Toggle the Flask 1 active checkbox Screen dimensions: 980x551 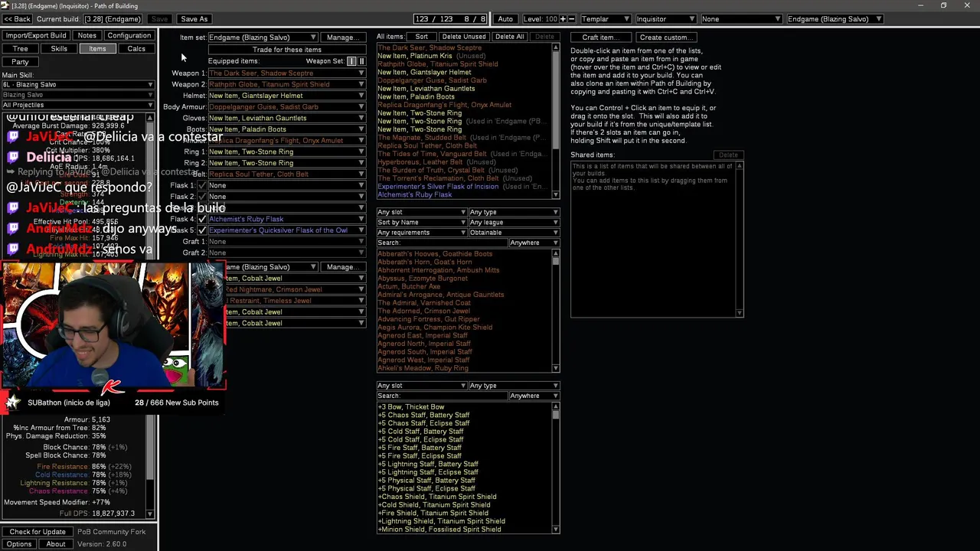pyautogui.click(x=202, y=185)
